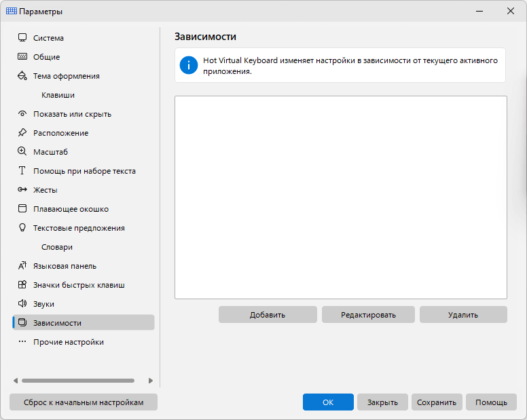Click the keyboard icon in title bar

pyautogui.click(x=12, y=11)
